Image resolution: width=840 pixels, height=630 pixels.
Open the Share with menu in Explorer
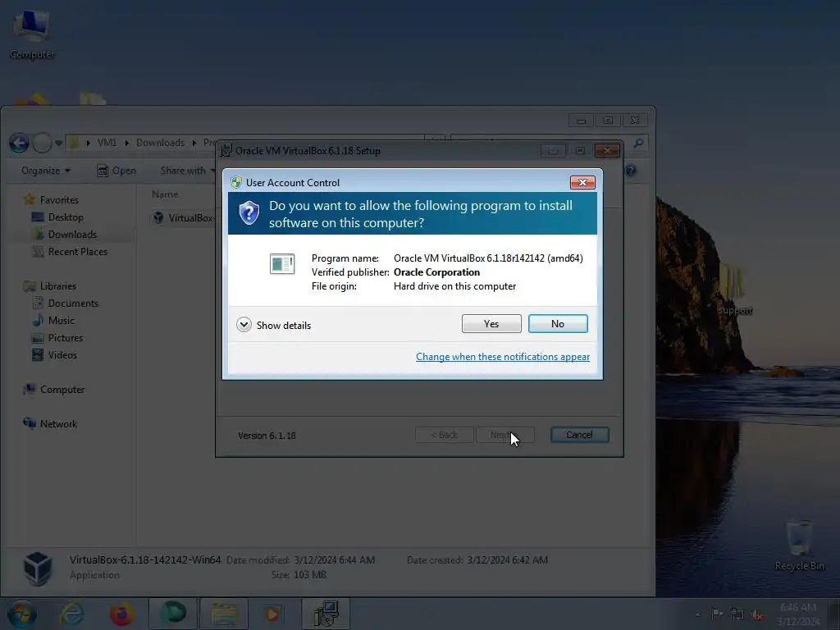pyautogui.click(x=187, y=171)
